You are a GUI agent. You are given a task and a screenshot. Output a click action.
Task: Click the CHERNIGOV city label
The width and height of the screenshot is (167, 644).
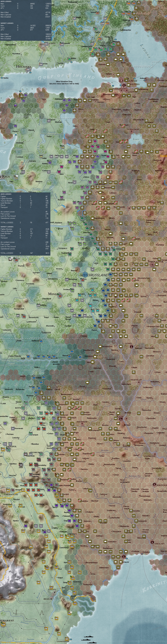(x=136, y=380)
